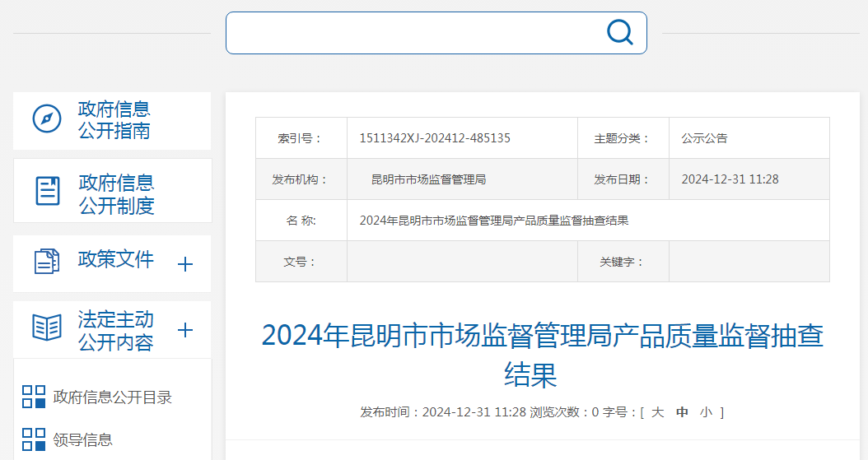Click the grid icon beside 政府信息公开目录
This screenshot has width=868, height=460.
[x=34, y=397]
